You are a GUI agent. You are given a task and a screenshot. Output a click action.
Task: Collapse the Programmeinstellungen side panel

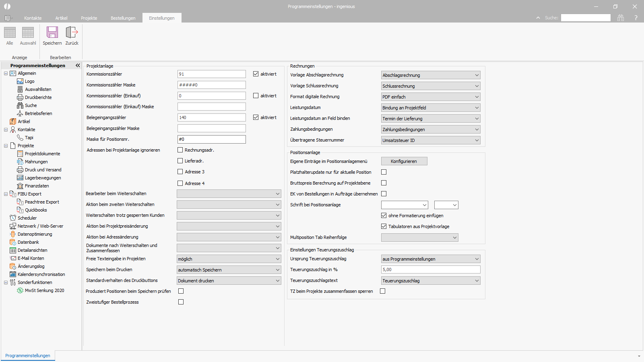(x=78, y=65)
